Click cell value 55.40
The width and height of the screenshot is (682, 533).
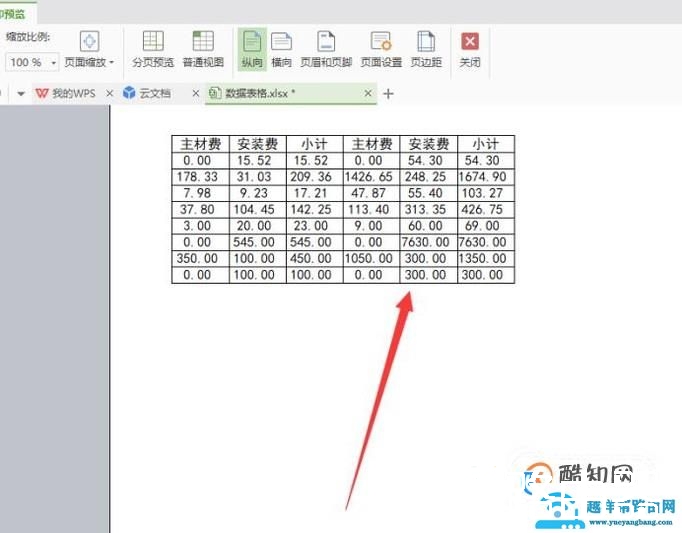click(x=425, y=193)
